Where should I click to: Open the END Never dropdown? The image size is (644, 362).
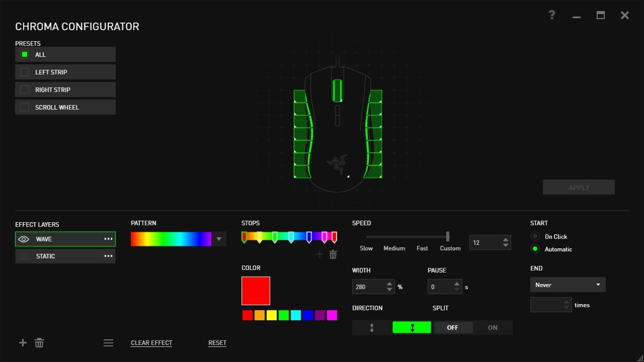[568, 285]
